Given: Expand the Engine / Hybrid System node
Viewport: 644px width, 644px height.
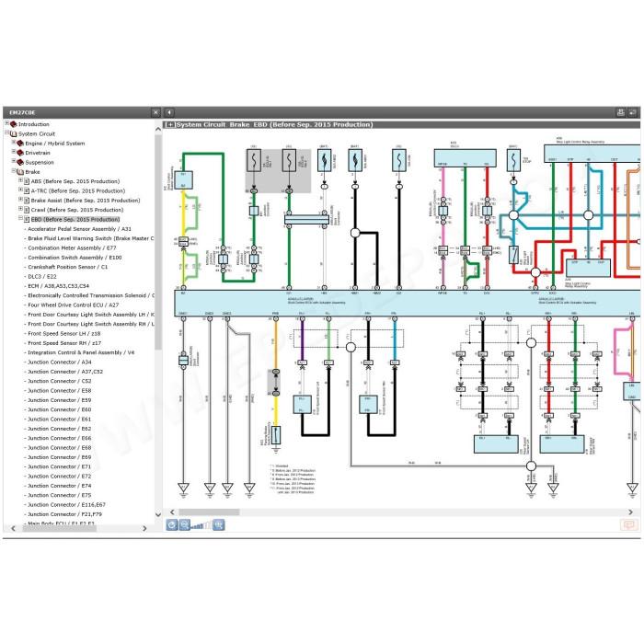Looking at the screenshot, I should (14, 142).
